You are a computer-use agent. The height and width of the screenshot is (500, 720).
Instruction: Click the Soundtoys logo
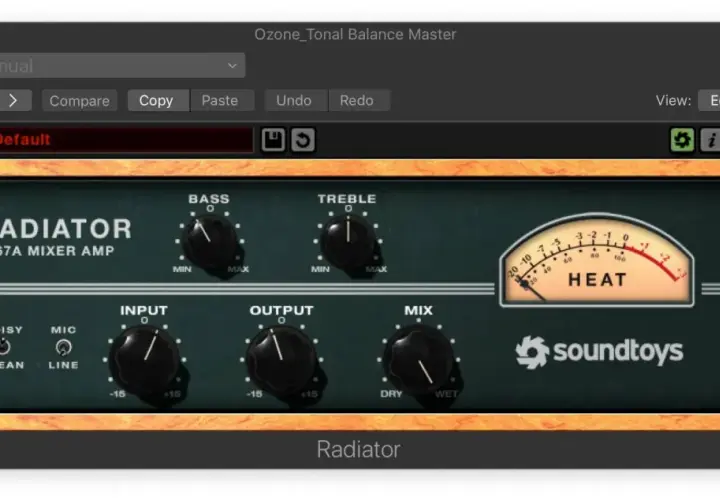599,352
